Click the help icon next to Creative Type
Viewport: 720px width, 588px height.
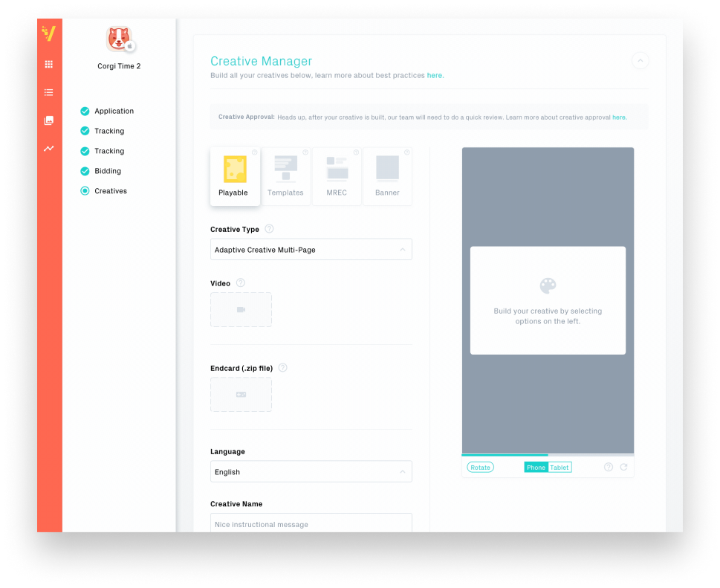(x=269, y=229)
